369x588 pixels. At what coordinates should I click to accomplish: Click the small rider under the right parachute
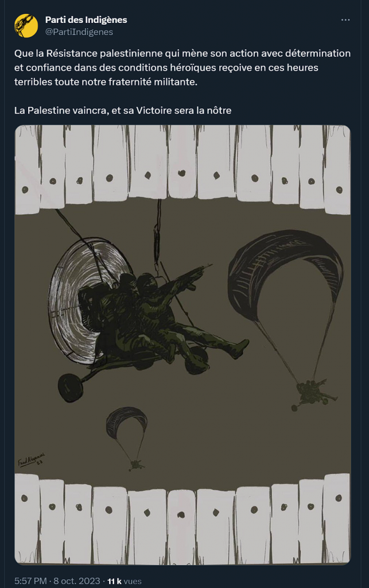(x=314, y=394)
